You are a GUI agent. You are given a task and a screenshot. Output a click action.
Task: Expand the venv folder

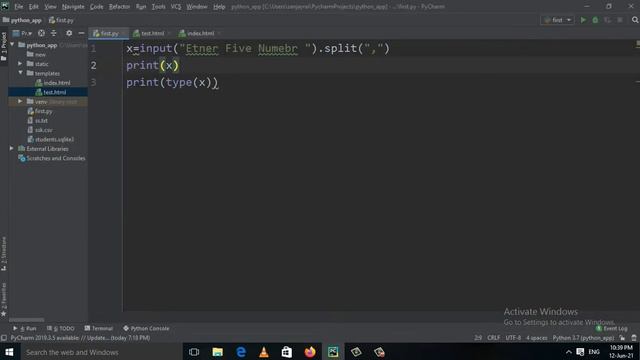[20, 101]
